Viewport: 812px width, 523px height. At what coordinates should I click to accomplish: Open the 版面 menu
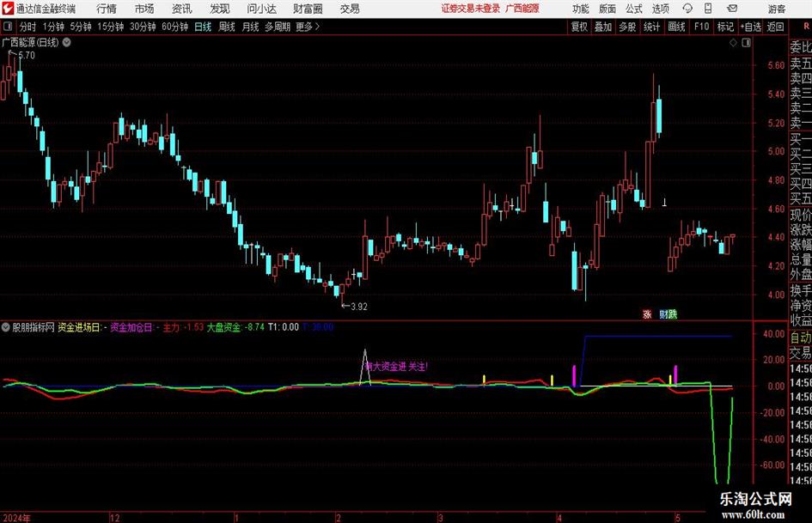[x=607, y=9]
